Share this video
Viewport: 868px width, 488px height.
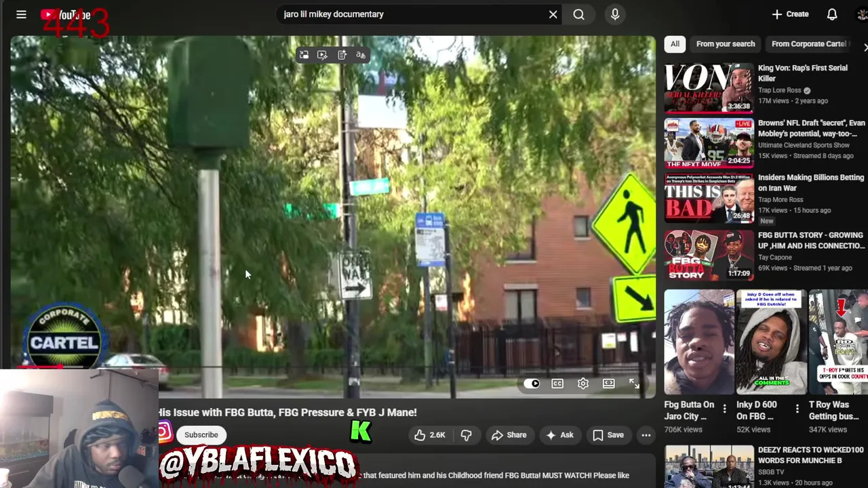coord(509,435)
